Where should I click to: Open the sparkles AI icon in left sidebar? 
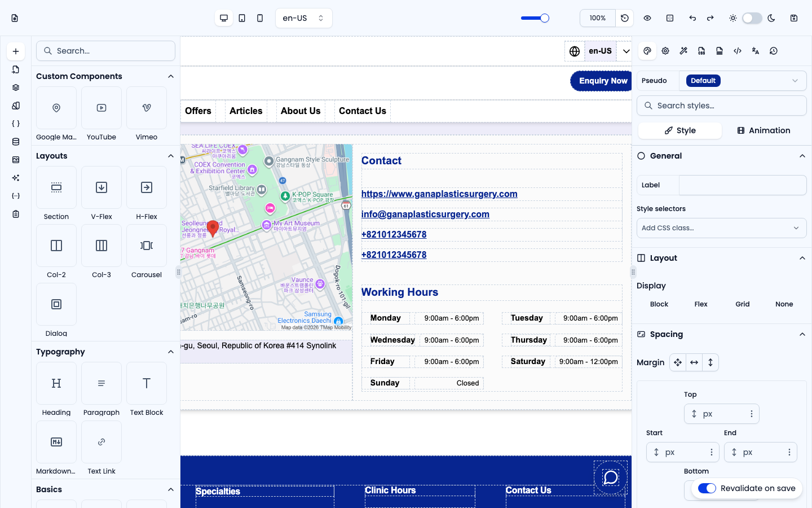pos(16,178)
